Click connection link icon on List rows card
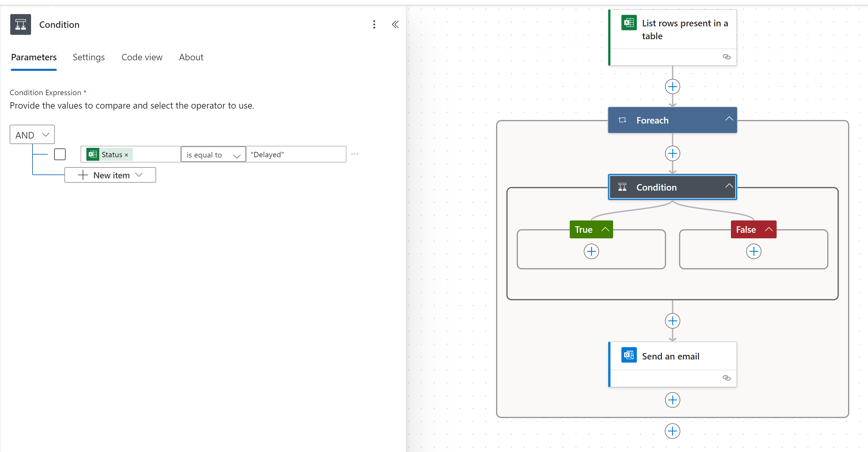This screenshot has height=452, width=868. (727, 56)
